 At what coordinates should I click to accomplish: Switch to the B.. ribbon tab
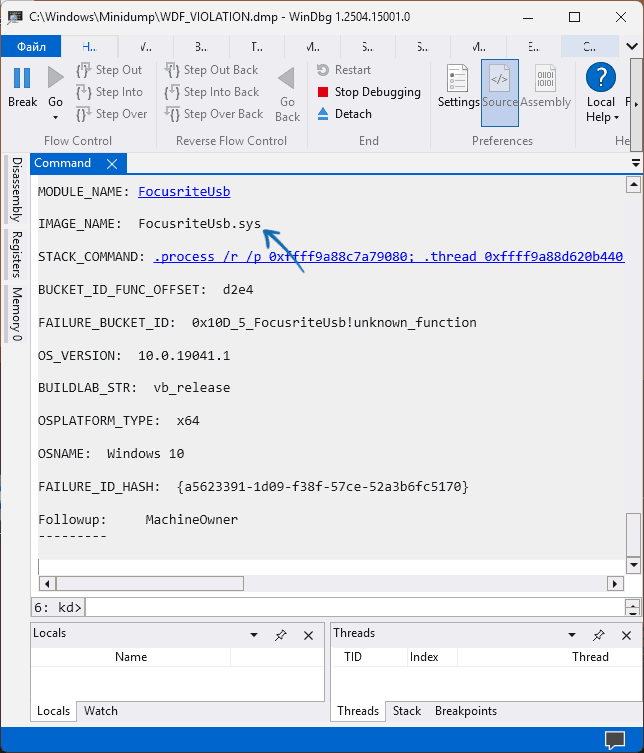[x=201, y=47]
